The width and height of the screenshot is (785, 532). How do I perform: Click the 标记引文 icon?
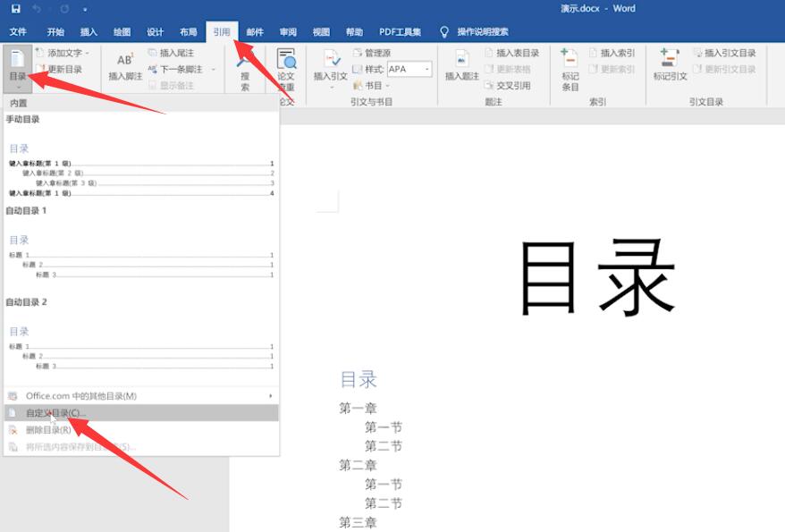[670, 58]
